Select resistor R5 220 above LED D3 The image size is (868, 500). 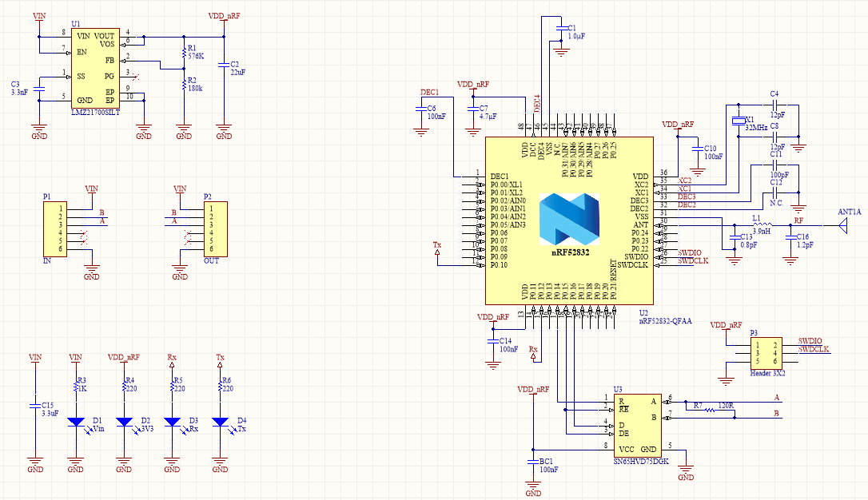click(x=172, y=387)
